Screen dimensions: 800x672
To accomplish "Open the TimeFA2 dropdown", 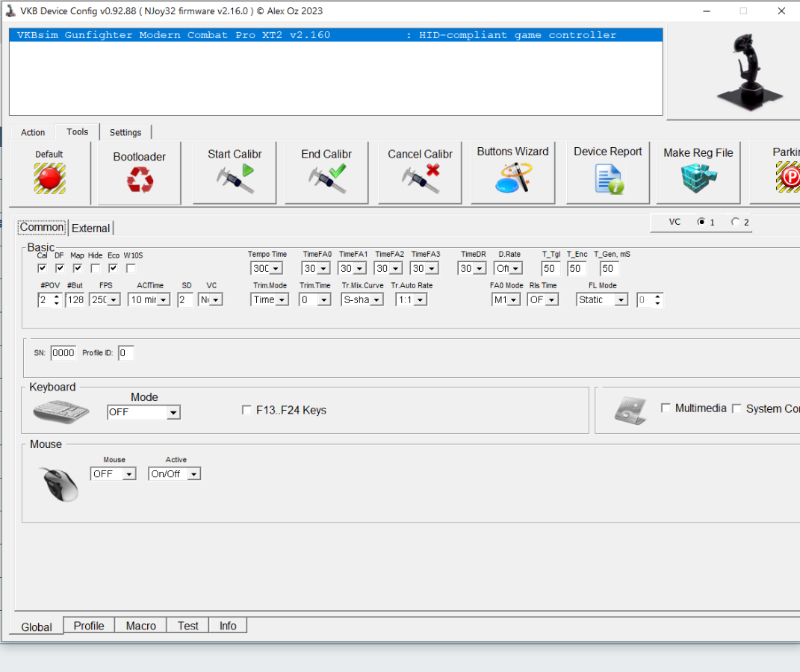I will tap(396, 269).
